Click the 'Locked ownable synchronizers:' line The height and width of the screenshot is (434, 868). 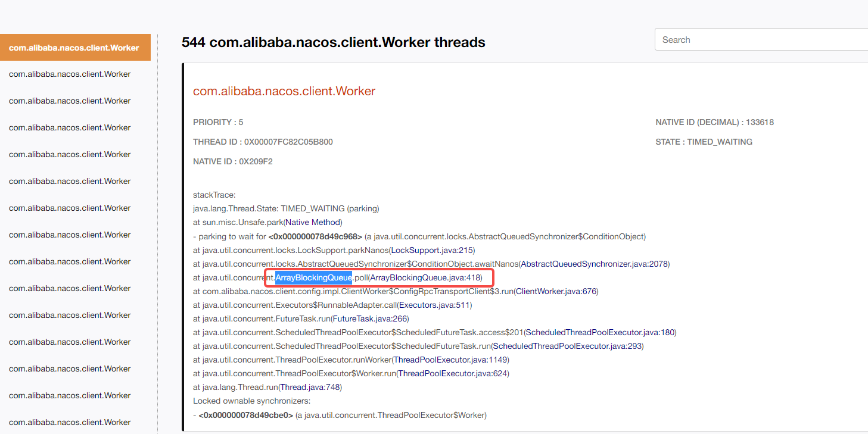251,401
